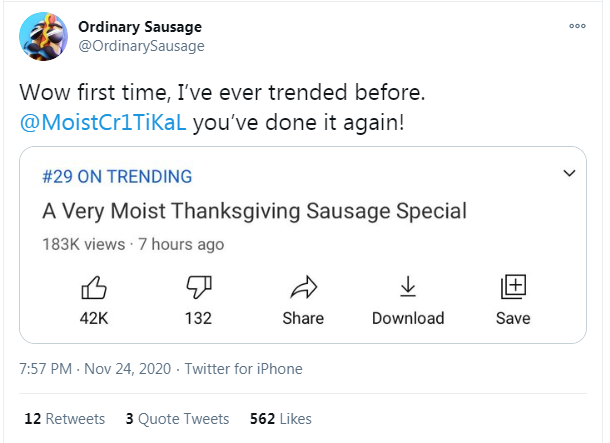Screen dimensions: 610x443
Task: Click the 42K likes count
Action: (x=94, y=318)
